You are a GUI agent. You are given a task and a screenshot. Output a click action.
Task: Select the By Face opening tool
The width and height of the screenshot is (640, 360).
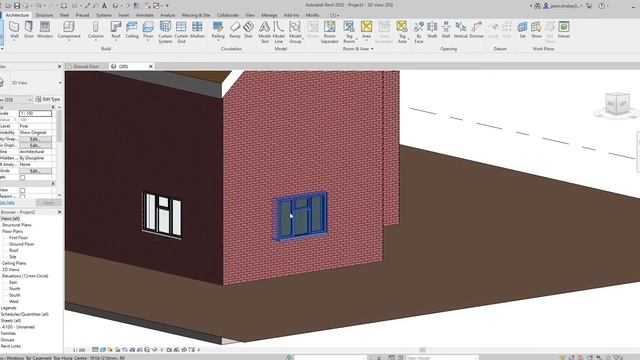tap(418, 32)
